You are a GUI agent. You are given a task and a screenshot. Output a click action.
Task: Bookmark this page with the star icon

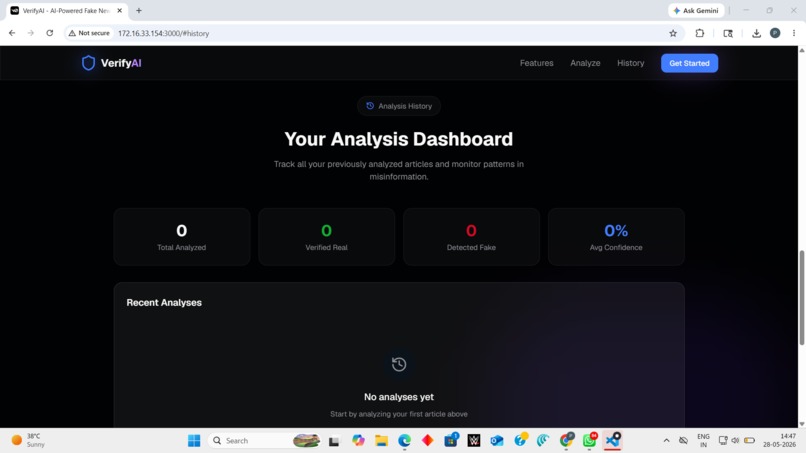coord(673,33)
